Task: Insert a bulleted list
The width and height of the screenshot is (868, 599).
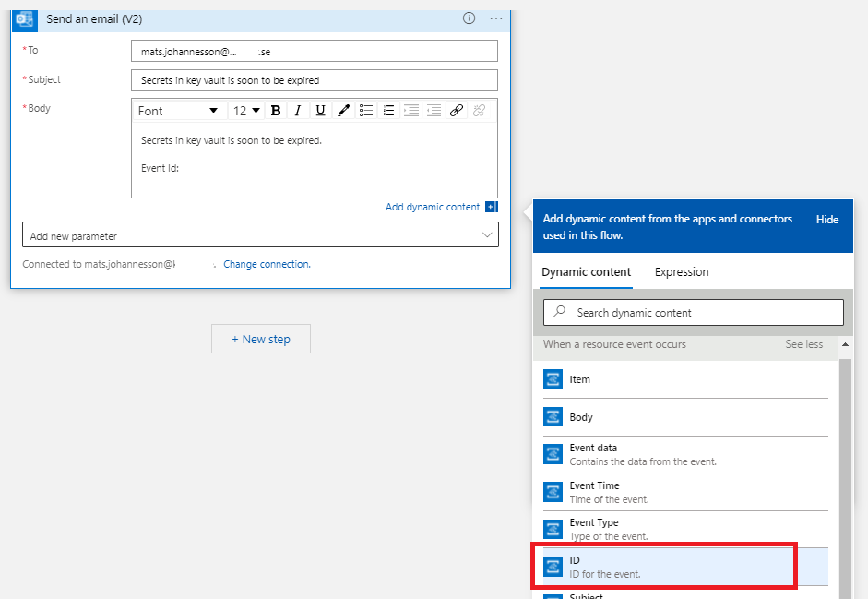Action: (366, 111)
